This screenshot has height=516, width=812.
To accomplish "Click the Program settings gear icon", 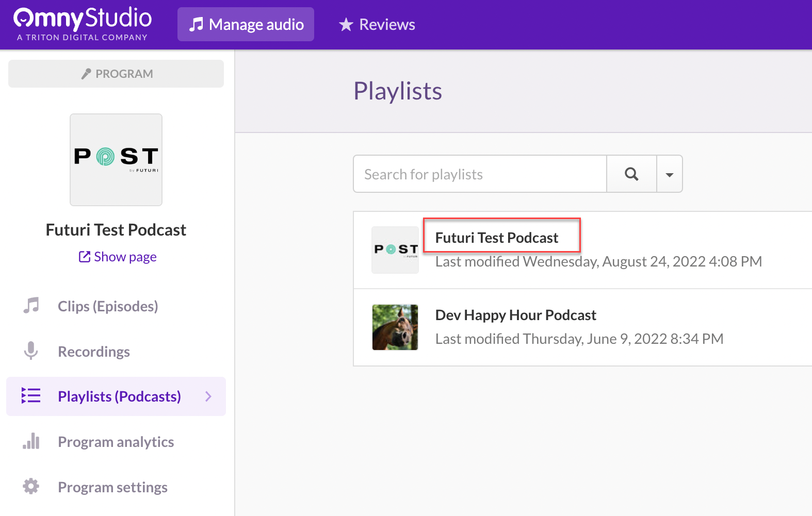I will coord(31,486).
